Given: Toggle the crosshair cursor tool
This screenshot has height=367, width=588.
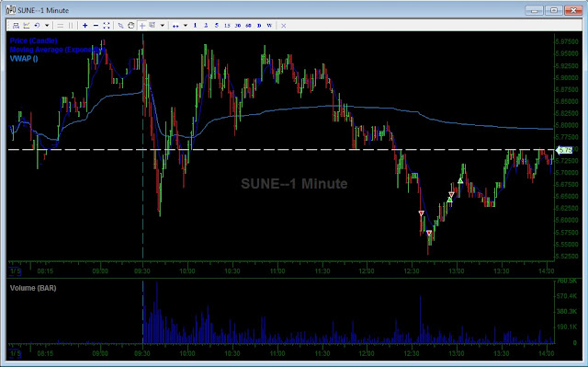Looking at the screenshot, I should (142, 26).
